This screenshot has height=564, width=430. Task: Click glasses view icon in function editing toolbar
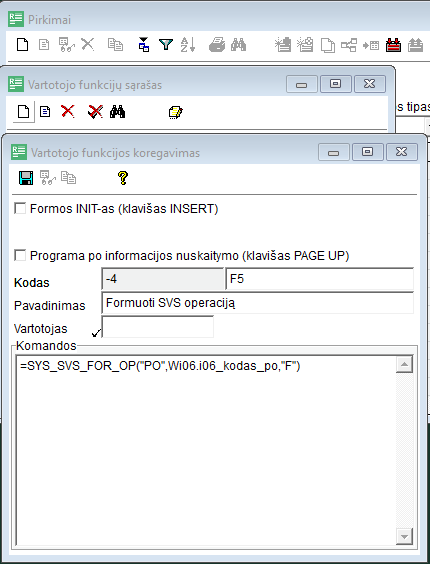tap(47, 178)
